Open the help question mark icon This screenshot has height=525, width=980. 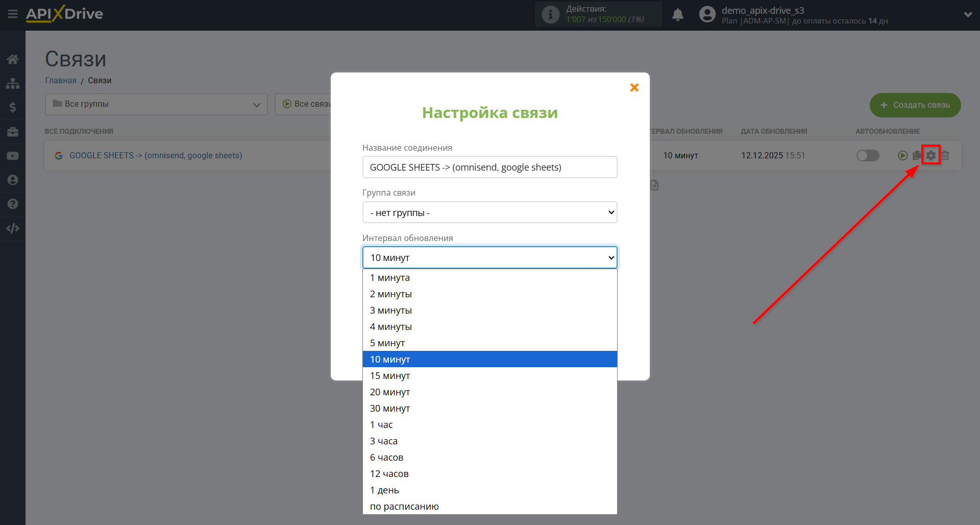(13, 204)
